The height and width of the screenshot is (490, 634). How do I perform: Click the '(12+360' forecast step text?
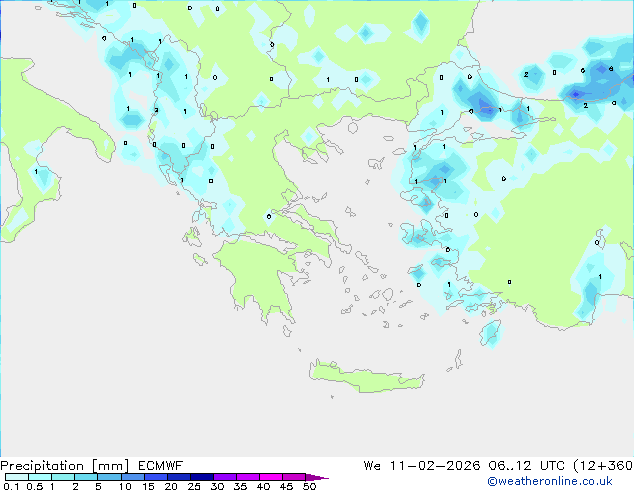pyautogui.click(x=603, y=466)
